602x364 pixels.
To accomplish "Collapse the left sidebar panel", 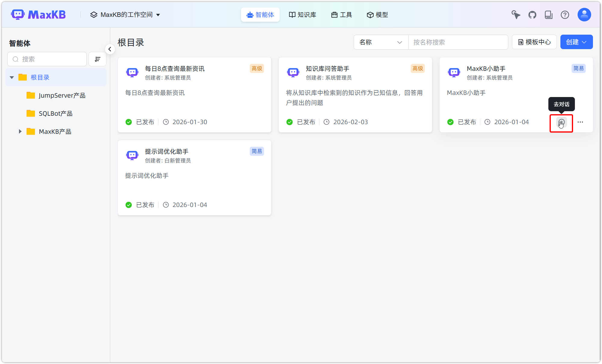I will click(110, 49).
